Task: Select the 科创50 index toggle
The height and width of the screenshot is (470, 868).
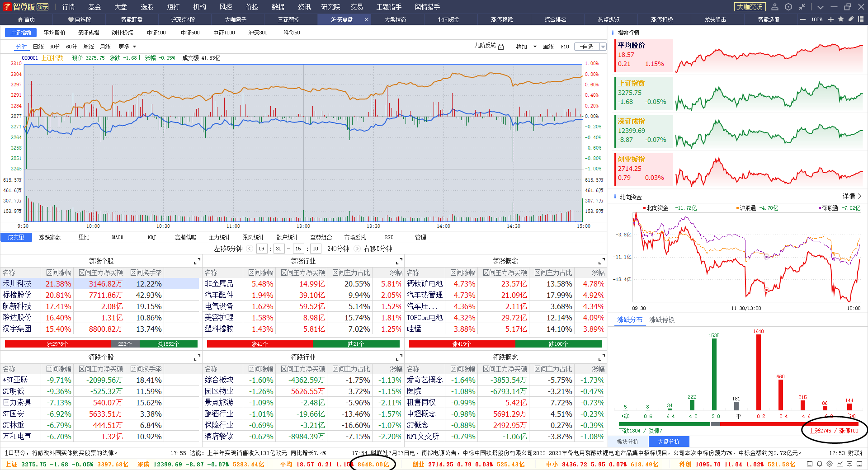Action: click(292, 33)
